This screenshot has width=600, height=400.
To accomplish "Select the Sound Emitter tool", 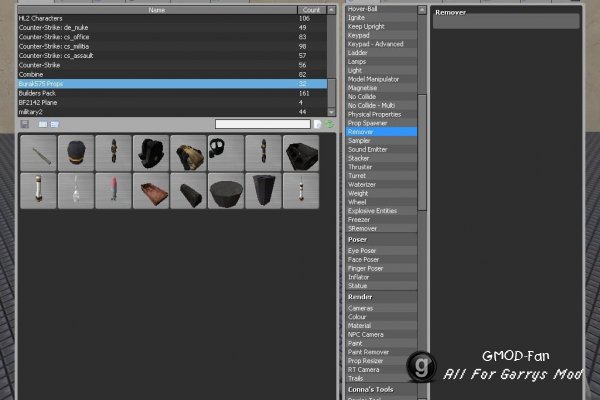I will point(381,150).
